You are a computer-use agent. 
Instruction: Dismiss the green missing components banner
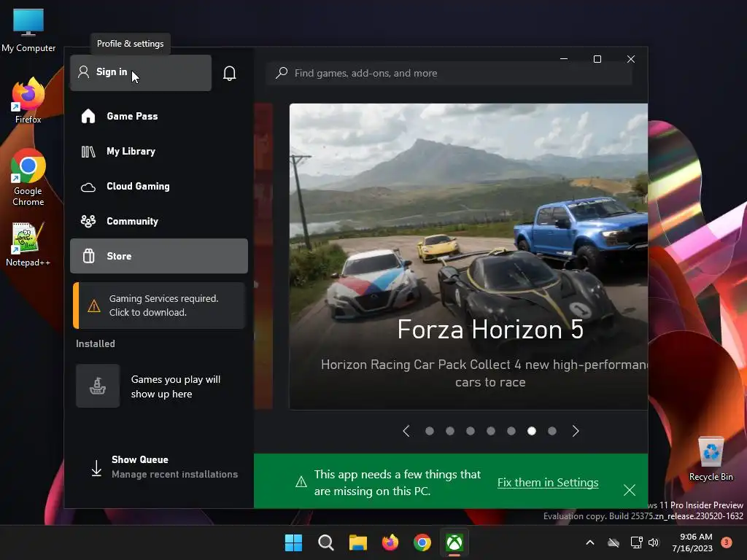tap(630, 490)
